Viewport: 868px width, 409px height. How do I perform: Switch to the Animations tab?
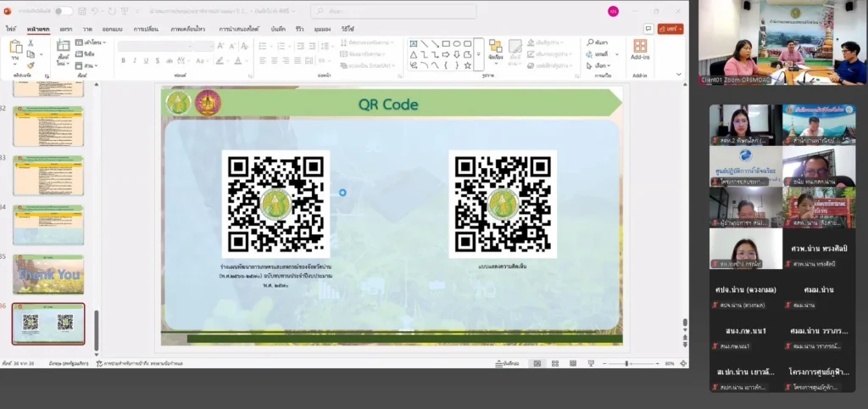tap(187, 29)
